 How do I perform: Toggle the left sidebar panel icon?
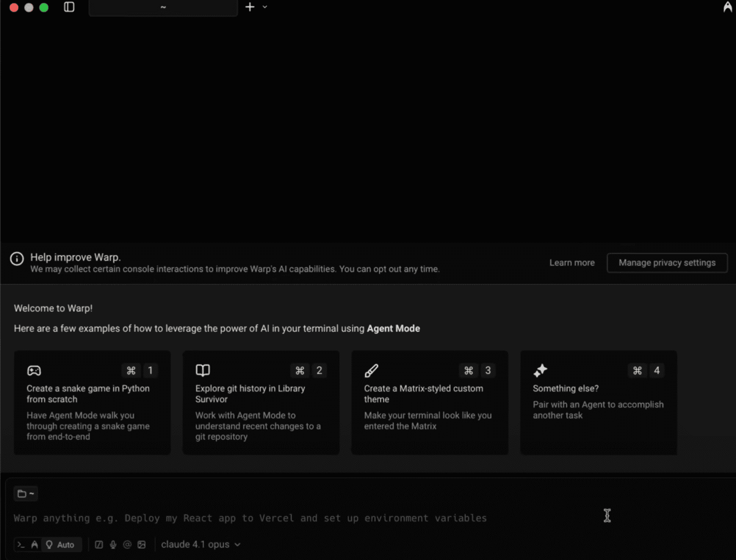69,7
